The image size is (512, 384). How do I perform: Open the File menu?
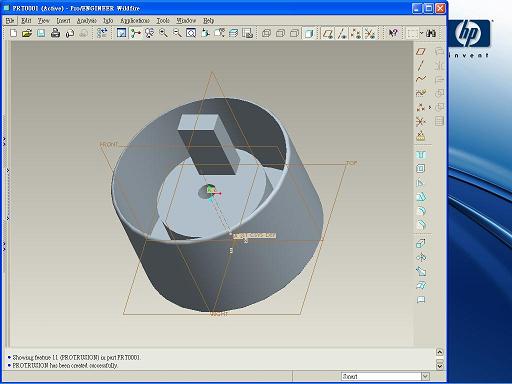click(x=10, y=21)
